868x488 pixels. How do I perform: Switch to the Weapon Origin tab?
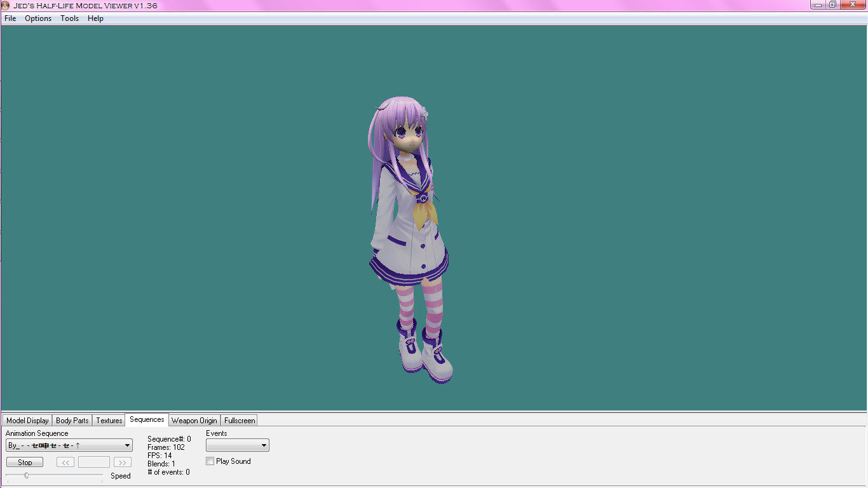click(194, 420)
